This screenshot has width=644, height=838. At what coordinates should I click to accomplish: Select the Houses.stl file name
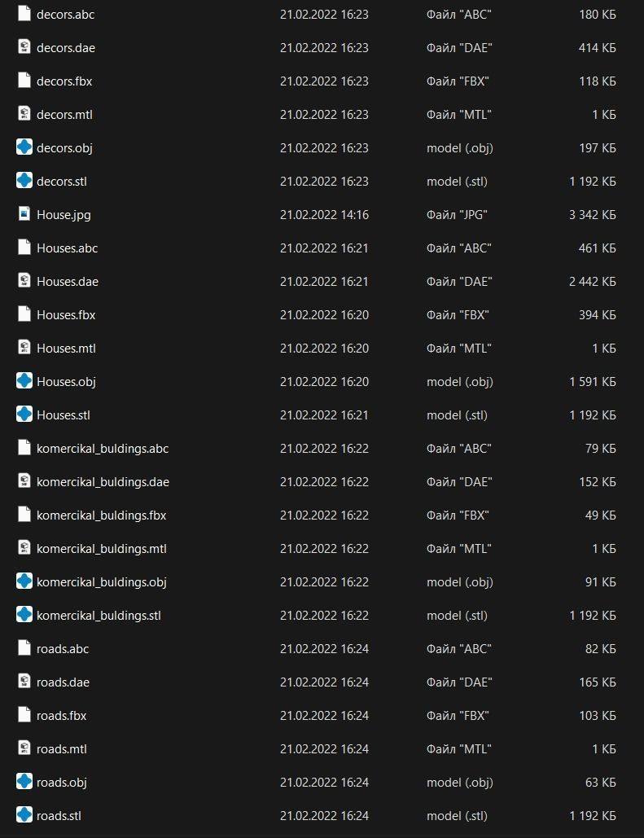pos(64,415)
